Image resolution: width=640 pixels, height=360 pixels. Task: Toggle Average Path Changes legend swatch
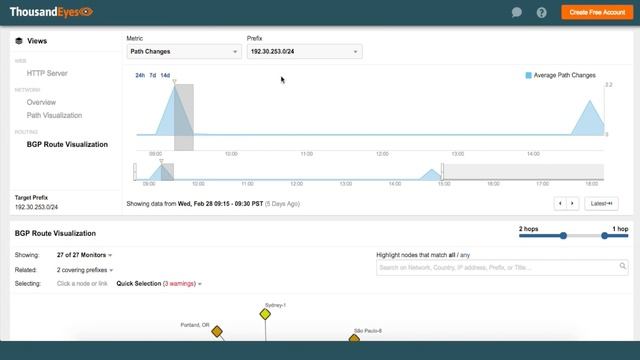[x=529, y=76]
